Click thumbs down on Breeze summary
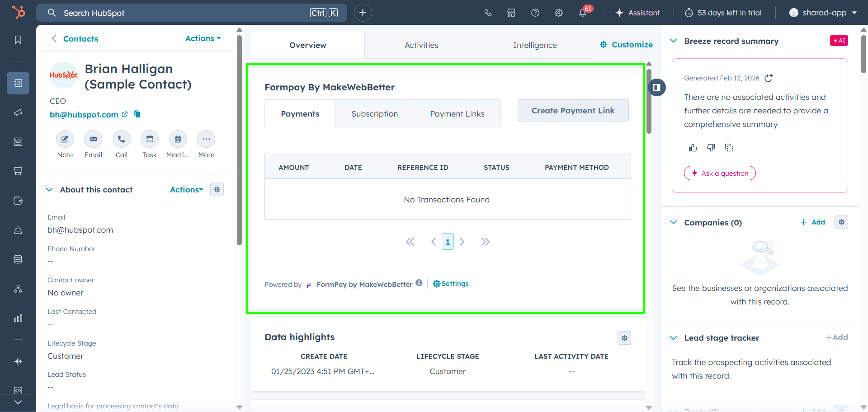Screen dimensions: 868x412 (x=711, y=148)
